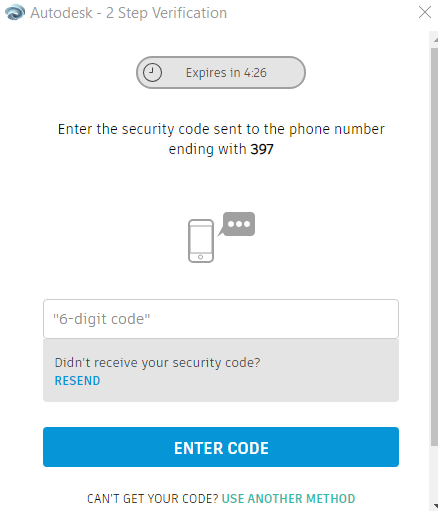This screenshot has width=438, height=511.
Task: Click the empty scrollbar track beneath the thumb
Action: click(434, 474)
